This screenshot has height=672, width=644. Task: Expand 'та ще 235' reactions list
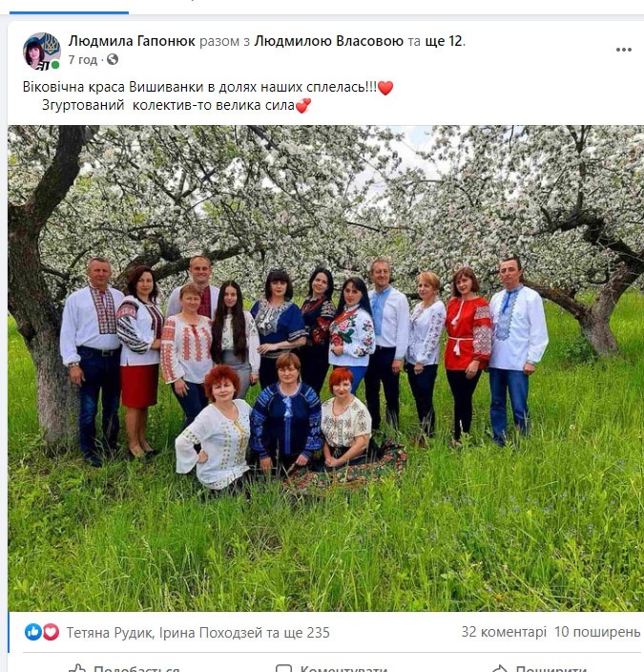[x=298, y=633]
